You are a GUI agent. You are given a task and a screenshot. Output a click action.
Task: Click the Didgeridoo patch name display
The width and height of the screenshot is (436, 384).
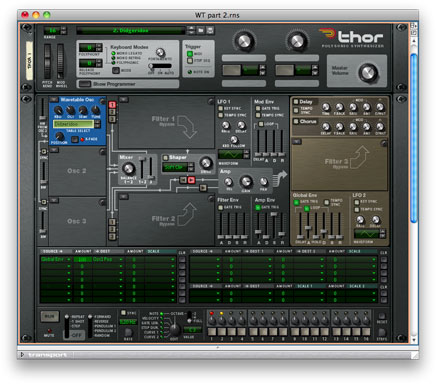[130, 31]
